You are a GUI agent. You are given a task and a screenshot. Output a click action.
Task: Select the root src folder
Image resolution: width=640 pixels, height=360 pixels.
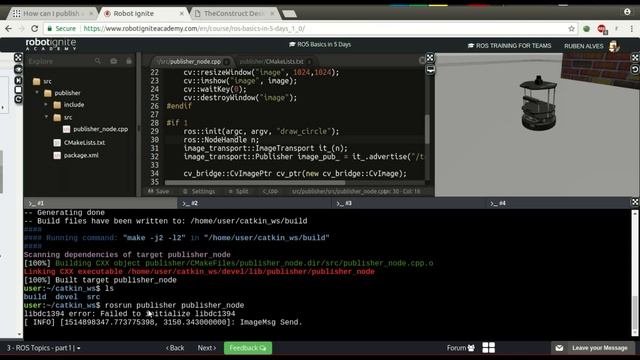coord(42,81)
